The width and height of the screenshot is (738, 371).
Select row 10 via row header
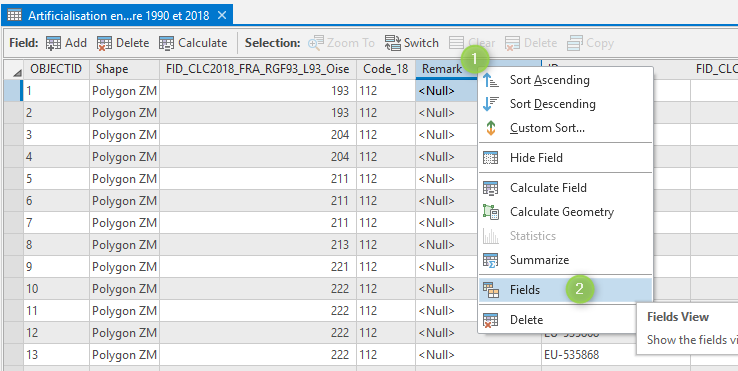click(x=14, y=289)
